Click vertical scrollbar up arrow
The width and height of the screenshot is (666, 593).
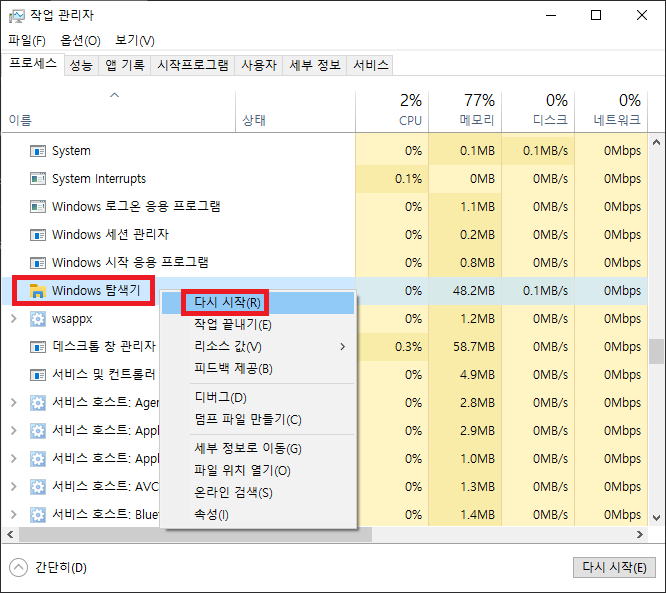point(656,142)
